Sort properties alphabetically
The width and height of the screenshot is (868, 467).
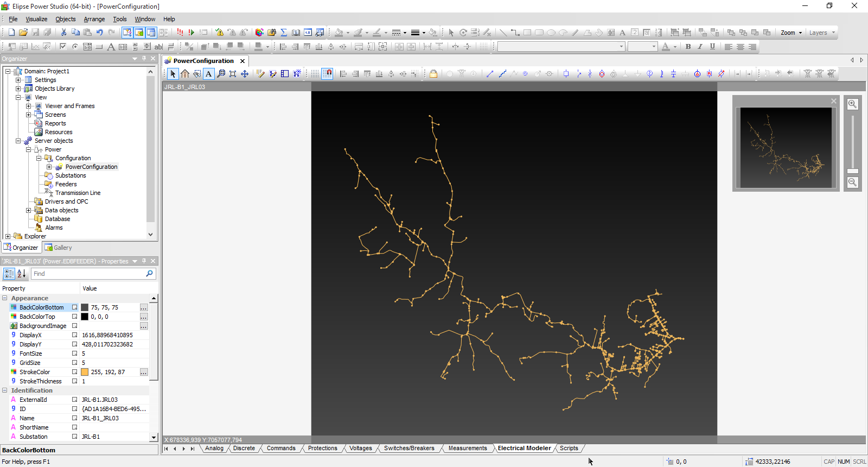(x=21, y=274)
